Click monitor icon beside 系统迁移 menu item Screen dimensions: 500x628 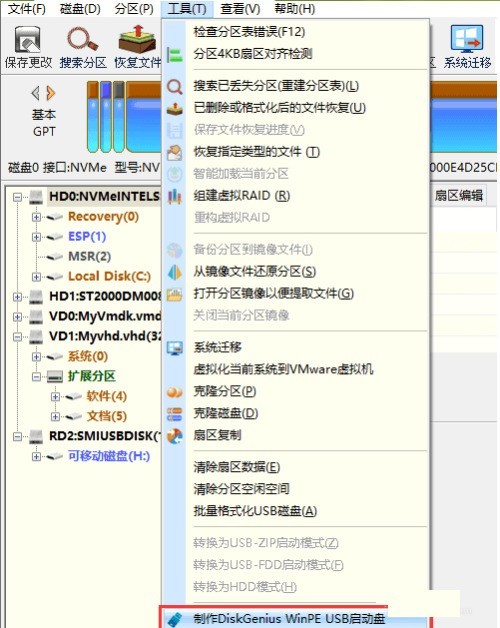(x=175, y=347)
